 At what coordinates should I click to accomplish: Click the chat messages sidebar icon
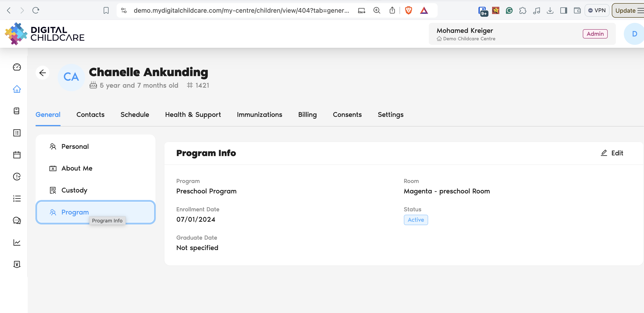pos(17,220)
